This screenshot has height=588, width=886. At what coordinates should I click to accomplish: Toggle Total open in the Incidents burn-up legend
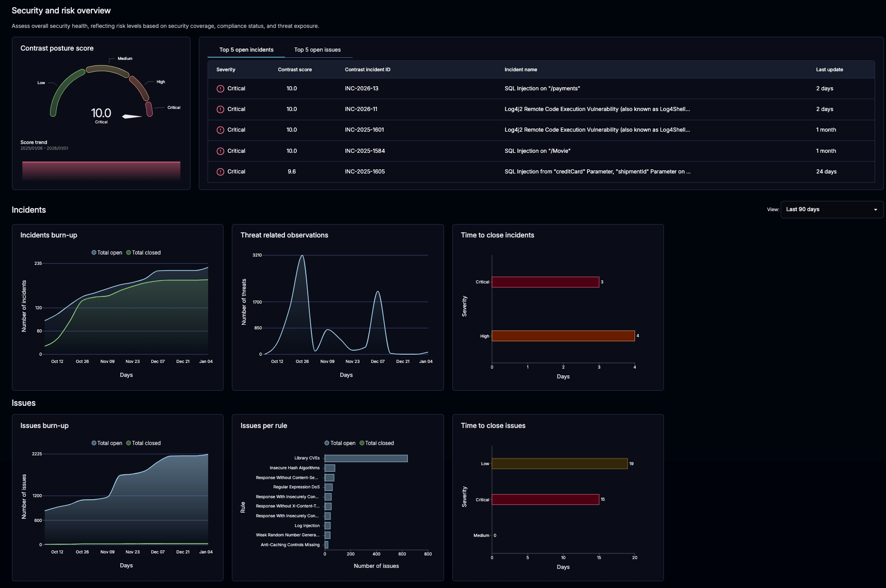tap(107, 252)
